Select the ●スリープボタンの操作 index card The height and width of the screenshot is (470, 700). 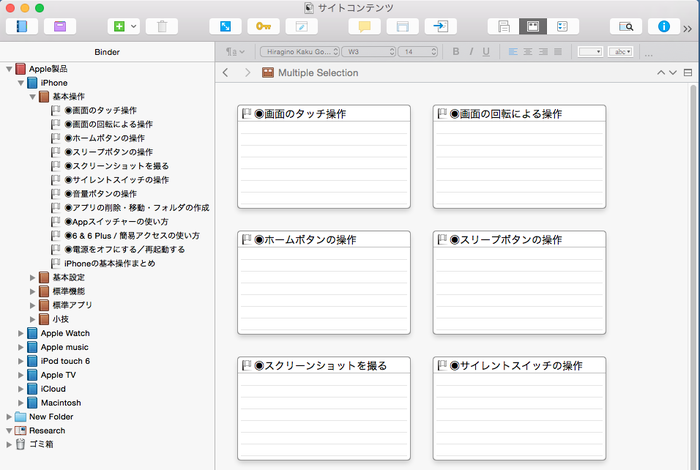tap(519, 282)
